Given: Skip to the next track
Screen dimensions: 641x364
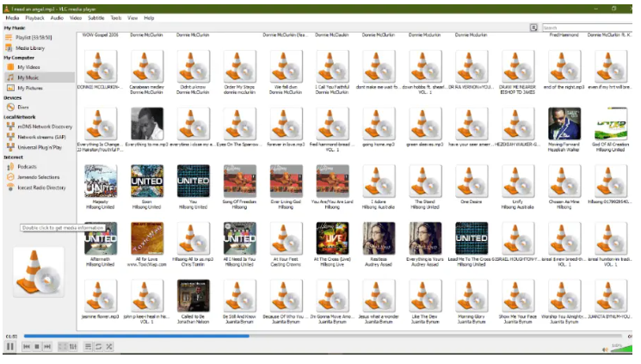Looking at the screenshot, I should [x=47, y=347].
